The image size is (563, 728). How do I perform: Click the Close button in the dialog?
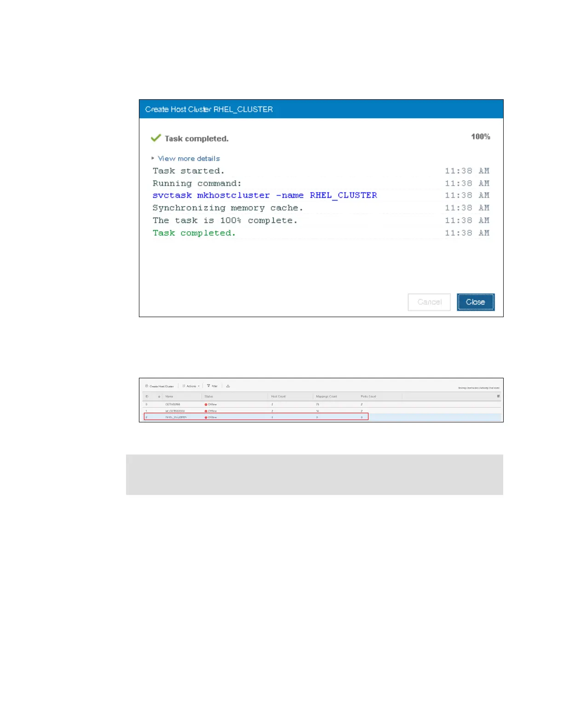476,302
